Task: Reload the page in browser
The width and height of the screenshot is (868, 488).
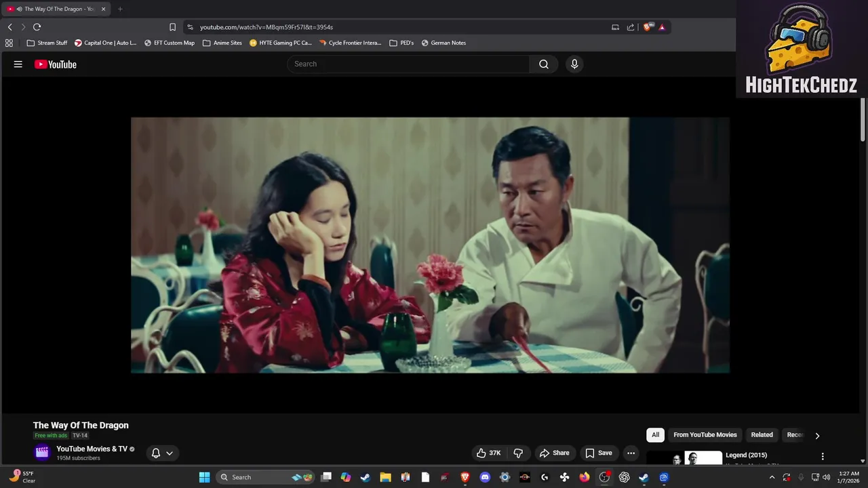Action: 37,27
